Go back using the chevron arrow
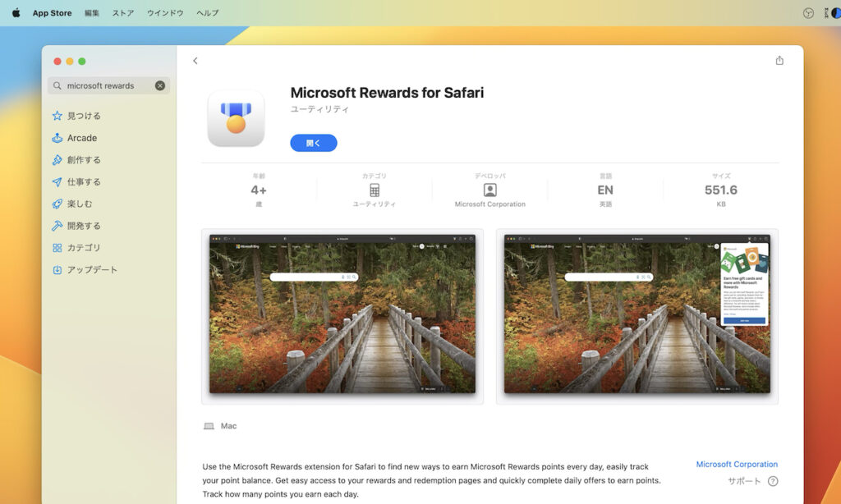The image size is (841, 504). pyautogui.click(x=195, y=61)
